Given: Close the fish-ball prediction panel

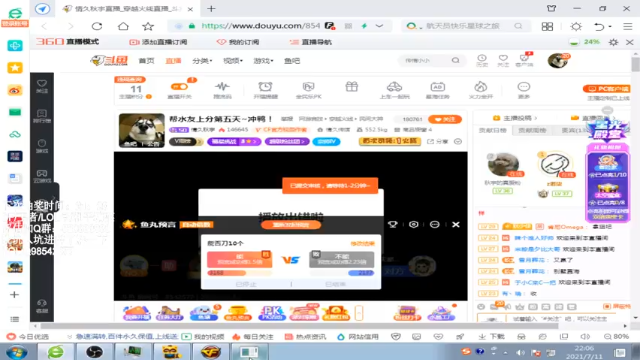Looking at the screenshot, I should (456, 224).
